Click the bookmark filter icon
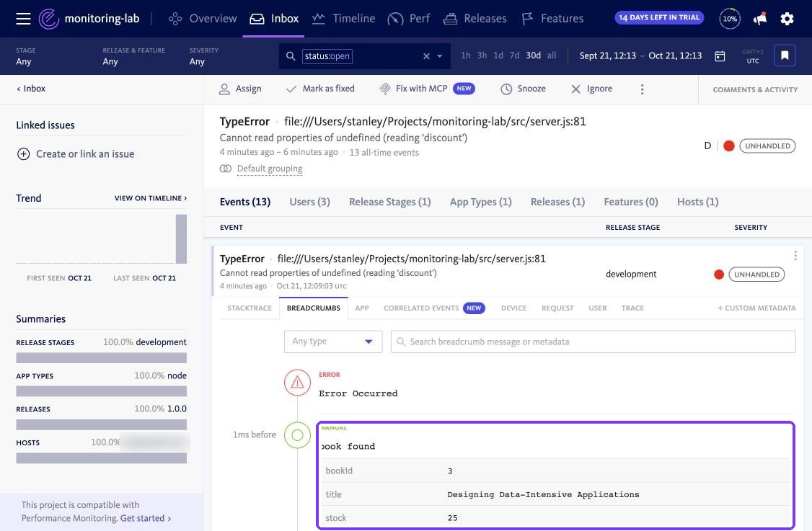Viewport: 812px width, 531px height. [785, 55]
